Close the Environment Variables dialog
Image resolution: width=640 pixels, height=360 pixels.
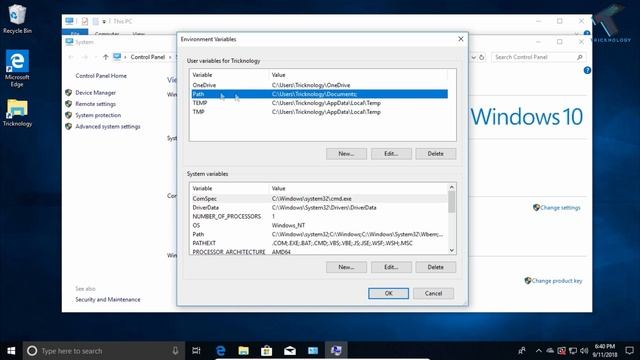click(x=460, y=39)
